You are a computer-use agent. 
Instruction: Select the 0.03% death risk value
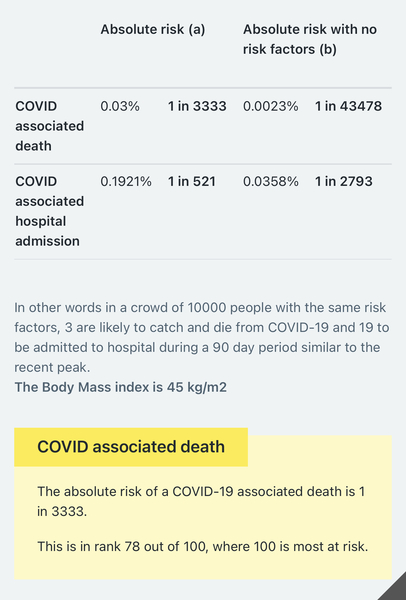[x=120, y=106]
